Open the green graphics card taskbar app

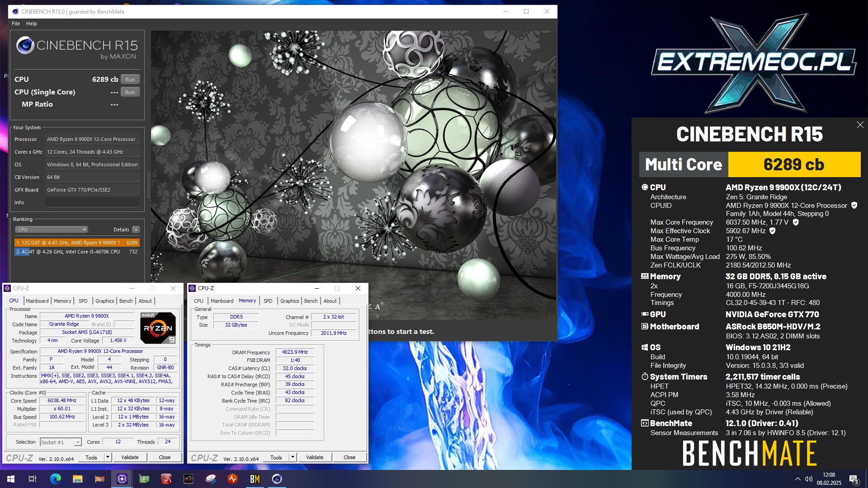coord(144,479)
